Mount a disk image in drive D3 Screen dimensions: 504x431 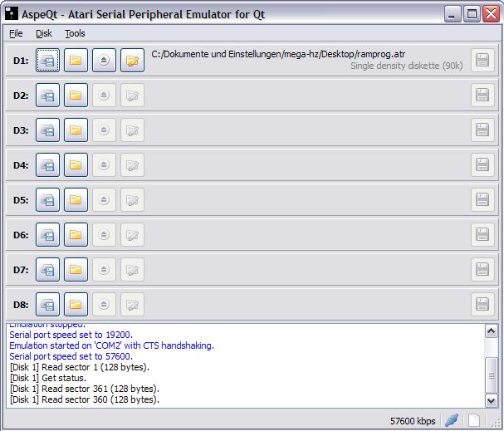pyautogui.click(x=47, y=130)
